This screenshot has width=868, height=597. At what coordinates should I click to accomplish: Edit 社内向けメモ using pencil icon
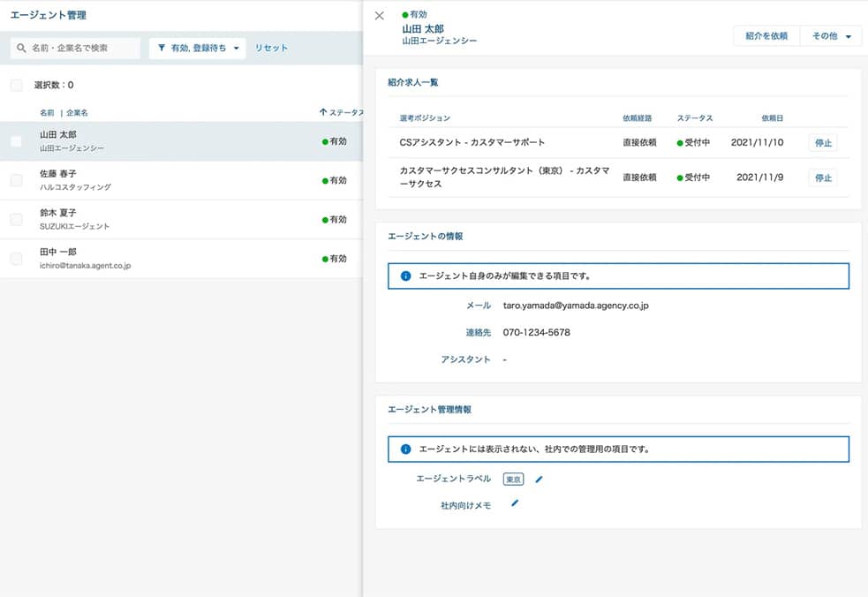click(515, 503)
